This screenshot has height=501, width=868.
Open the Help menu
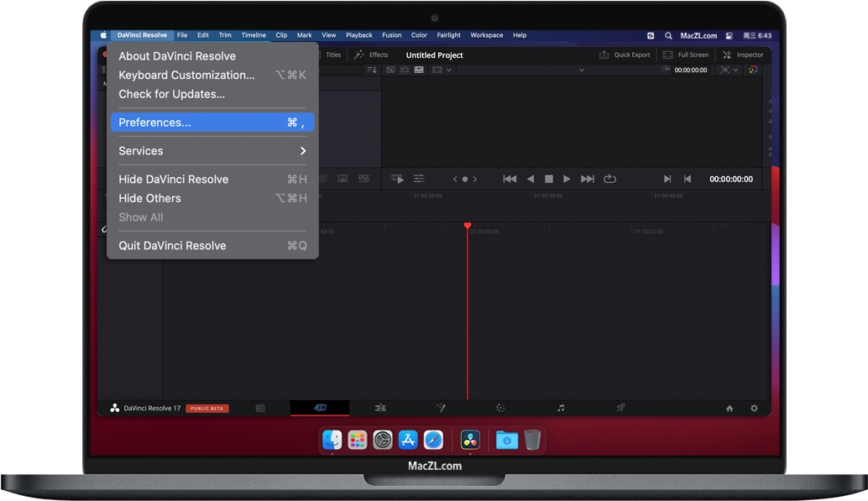tap(520, 35)
